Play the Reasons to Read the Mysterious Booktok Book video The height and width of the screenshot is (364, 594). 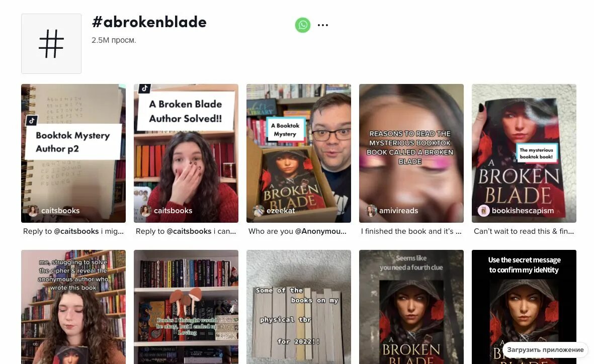(x=411, y=153)
